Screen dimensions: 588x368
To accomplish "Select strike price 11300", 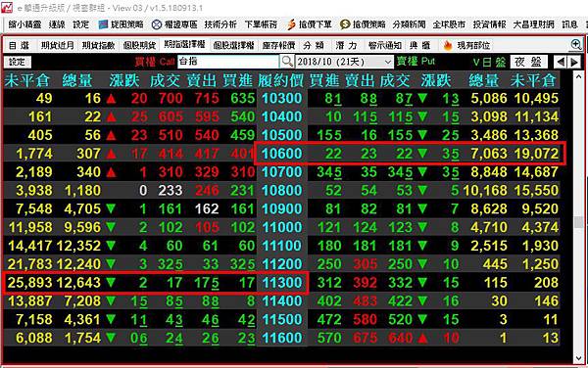I will click(282, 282).
